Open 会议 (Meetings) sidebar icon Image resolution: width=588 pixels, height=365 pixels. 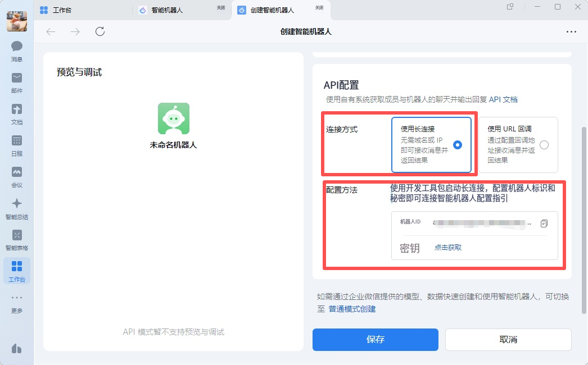(17, 176)
